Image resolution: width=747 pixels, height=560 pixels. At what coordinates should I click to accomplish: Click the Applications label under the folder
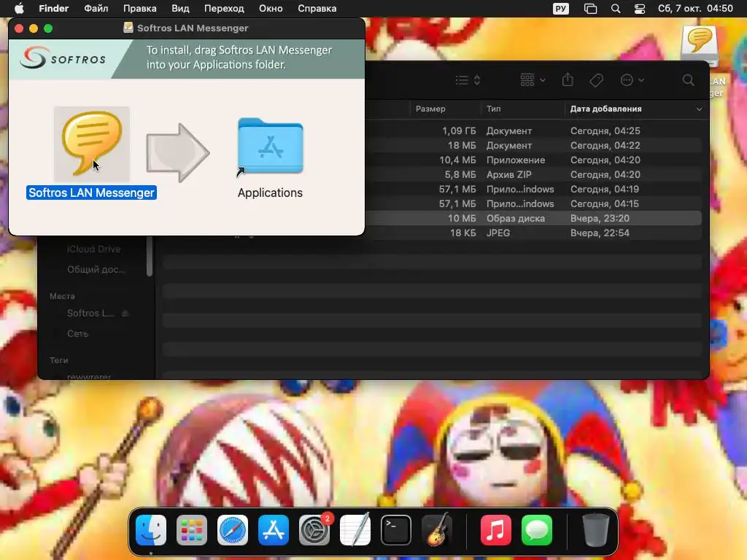click(270, 192)
